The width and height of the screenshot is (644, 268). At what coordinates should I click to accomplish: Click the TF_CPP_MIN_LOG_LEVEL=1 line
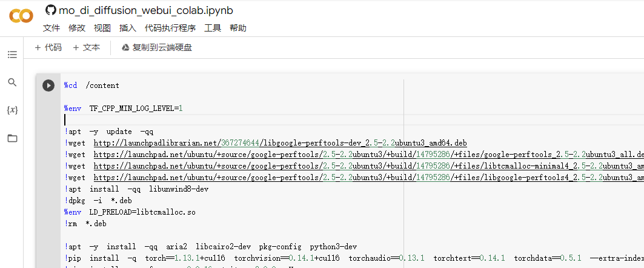point(123,109)
